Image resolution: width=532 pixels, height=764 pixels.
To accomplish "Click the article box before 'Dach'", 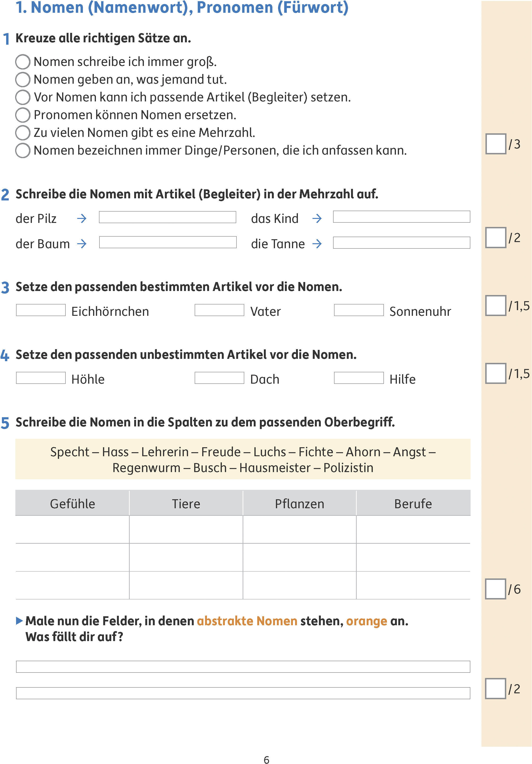I will click(219, 378).
